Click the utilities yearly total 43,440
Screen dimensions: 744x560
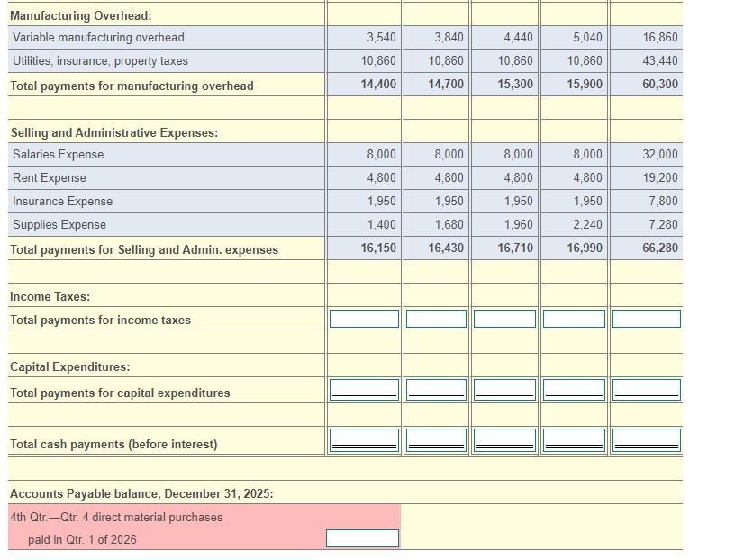pos(660,60)
